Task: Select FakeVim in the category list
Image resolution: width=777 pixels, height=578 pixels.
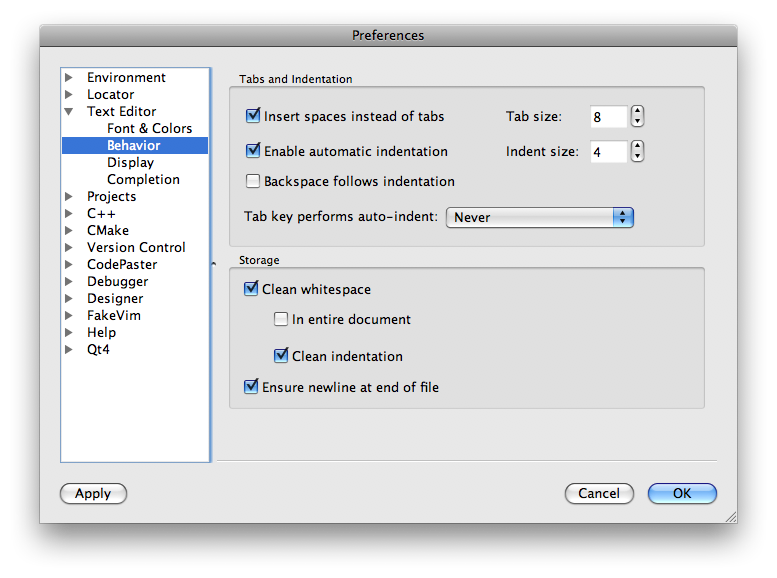Action: (x=114, y=316)
